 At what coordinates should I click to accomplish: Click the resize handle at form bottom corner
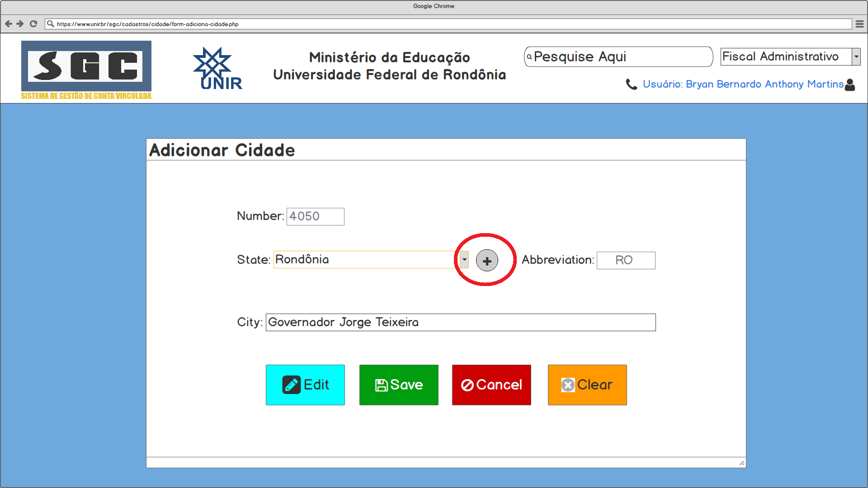click(x=741, y=462)
